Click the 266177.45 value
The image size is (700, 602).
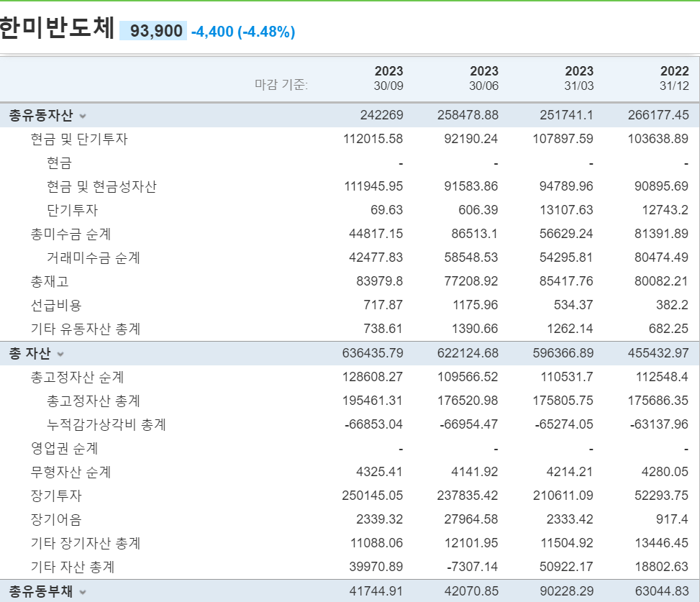(x=658, y=115)
